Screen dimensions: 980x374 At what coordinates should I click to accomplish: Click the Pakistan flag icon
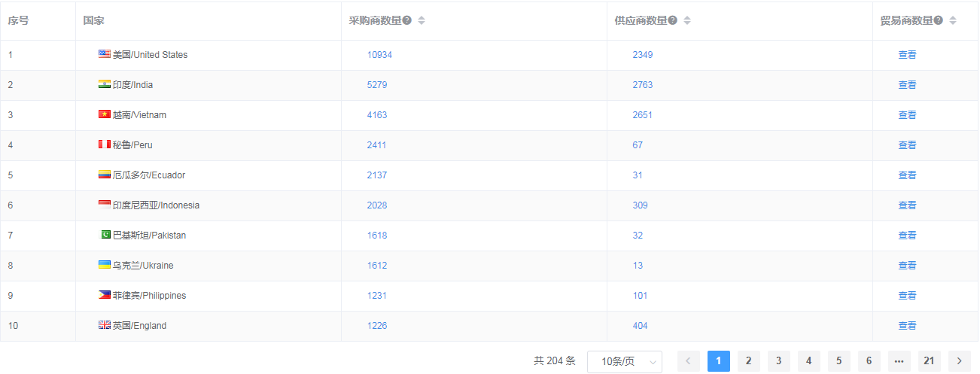click(x=105, y=235)
